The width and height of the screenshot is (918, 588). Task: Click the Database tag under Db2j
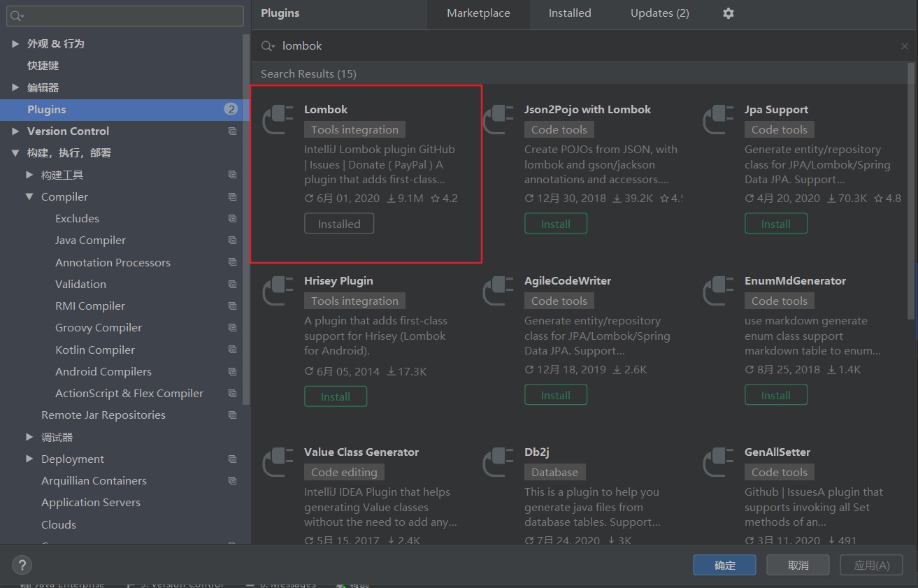[x=554, y=473]
